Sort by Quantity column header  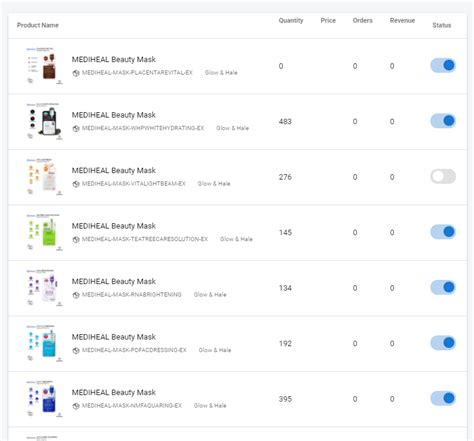[x=291, y=20]
